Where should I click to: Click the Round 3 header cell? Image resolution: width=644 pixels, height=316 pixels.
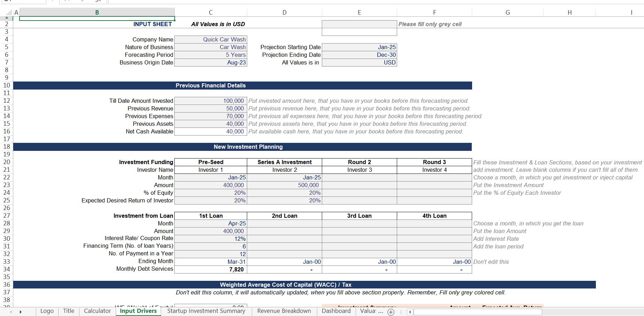(434, 162)
